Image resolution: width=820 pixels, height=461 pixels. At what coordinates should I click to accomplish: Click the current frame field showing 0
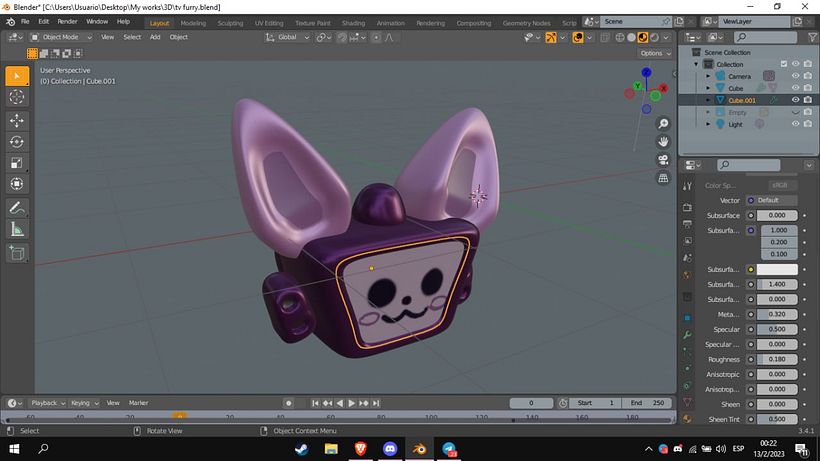(x=531, y=403)
